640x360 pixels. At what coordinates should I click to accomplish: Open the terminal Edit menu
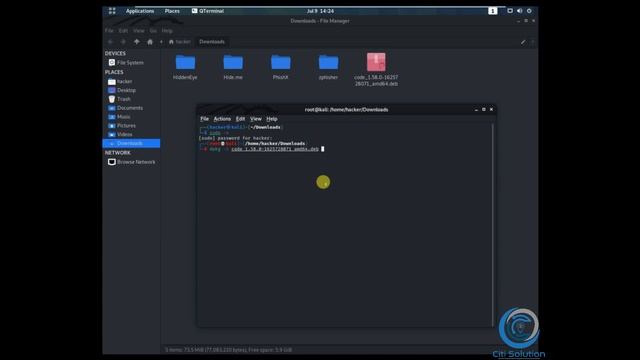click(240, 119)
